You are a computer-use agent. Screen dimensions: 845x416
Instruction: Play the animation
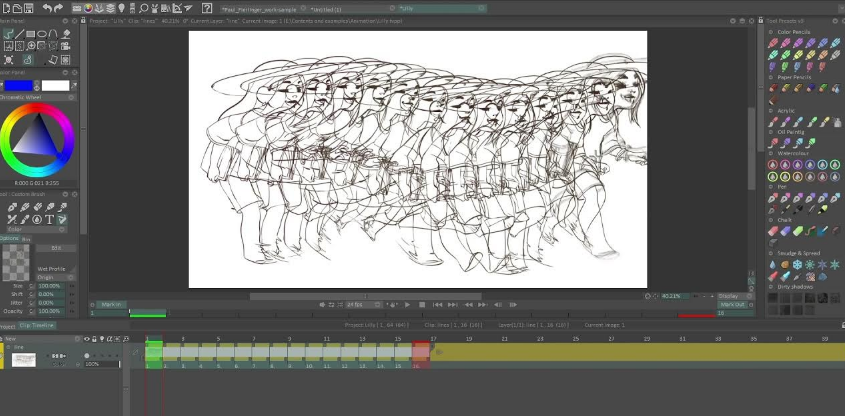click(x=407, y=305)
